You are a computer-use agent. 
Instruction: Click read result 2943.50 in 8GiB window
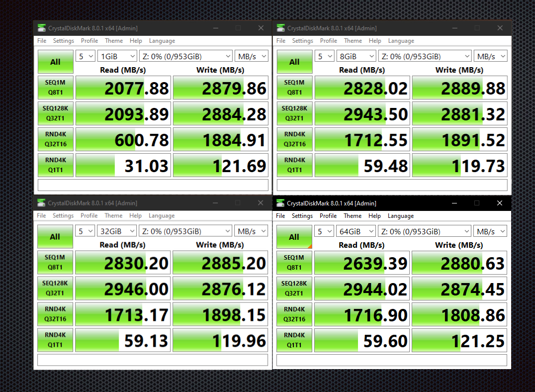pos(362,114)
